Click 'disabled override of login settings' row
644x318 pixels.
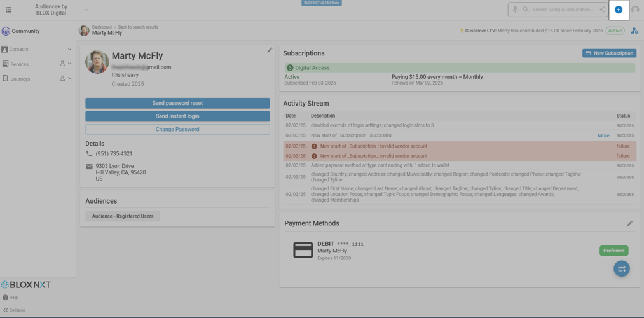(460, 125)
